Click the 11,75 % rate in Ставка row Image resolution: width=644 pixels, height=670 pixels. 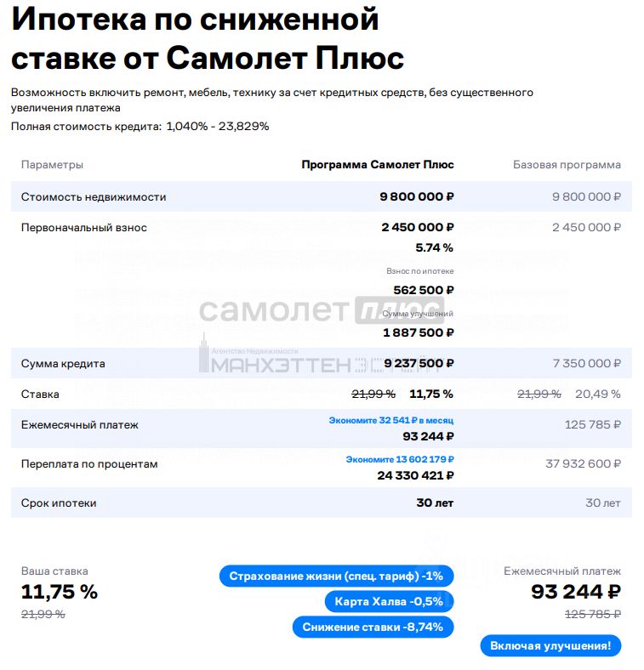coord(431,394)
